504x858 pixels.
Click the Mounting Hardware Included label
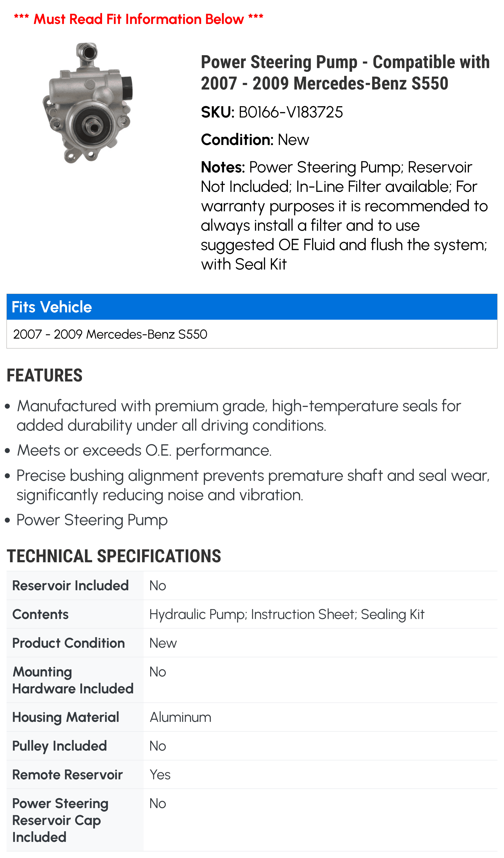click(73, 680)
